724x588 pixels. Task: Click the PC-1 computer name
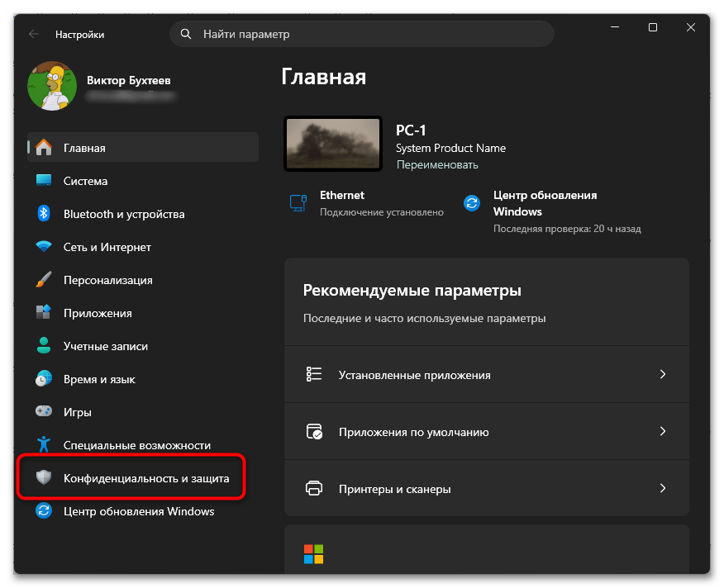click(411, 130)
